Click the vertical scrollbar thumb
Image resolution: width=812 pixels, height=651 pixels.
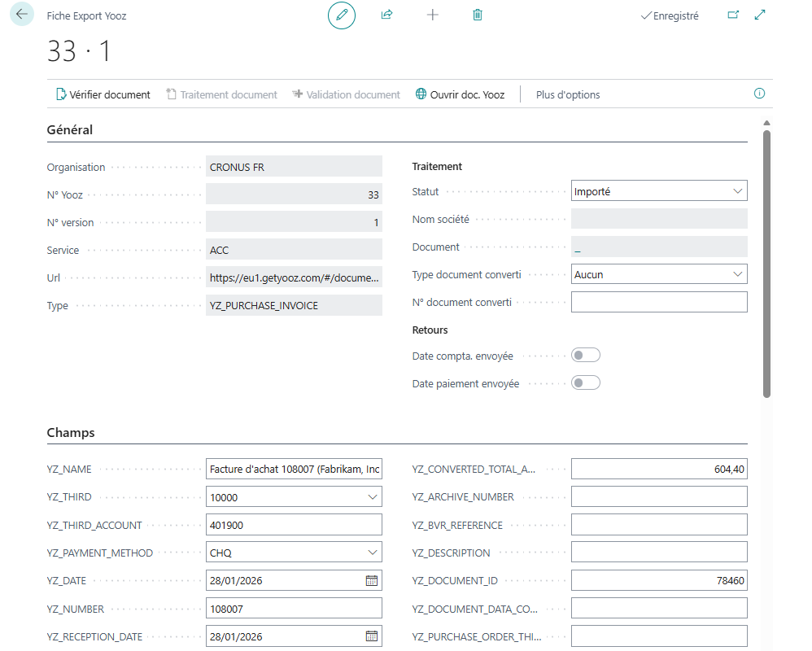[766, 260]
